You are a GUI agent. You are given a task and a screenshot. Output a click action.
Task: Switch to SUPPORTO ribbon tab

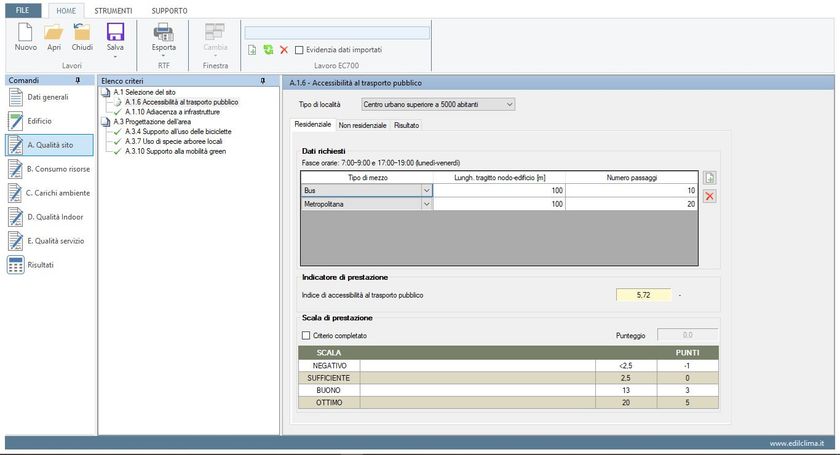pyautogui.click(x=169, y=11)
